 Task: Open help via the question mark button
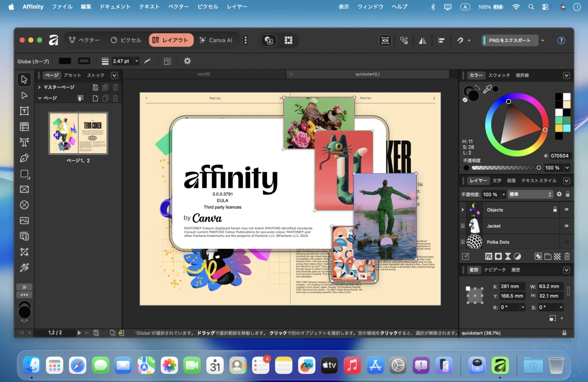point(561,40)
